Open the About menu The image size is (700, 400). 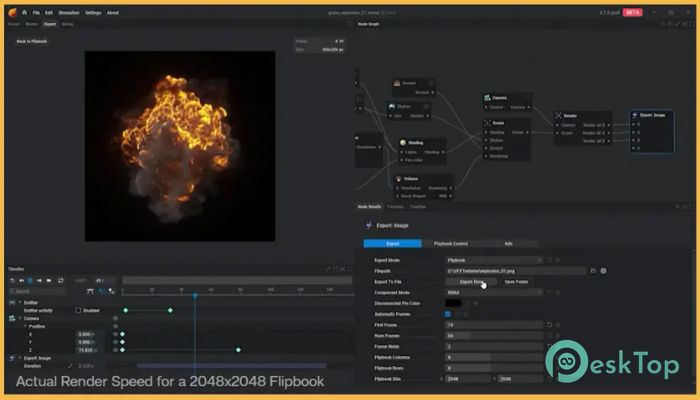pos(112,12)
